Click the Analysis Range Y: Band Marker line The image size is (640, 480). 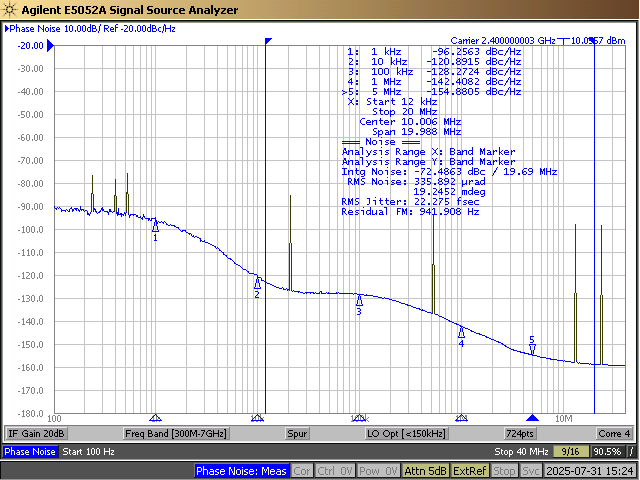[x=429, y=162]
